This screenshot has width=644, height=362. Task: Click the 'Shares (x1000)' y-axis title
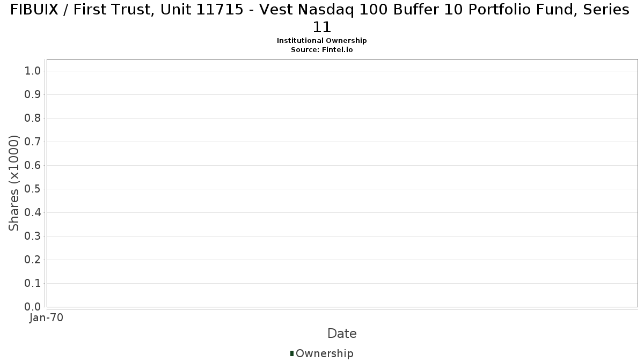pyautogui.click(x=14, y=183)
